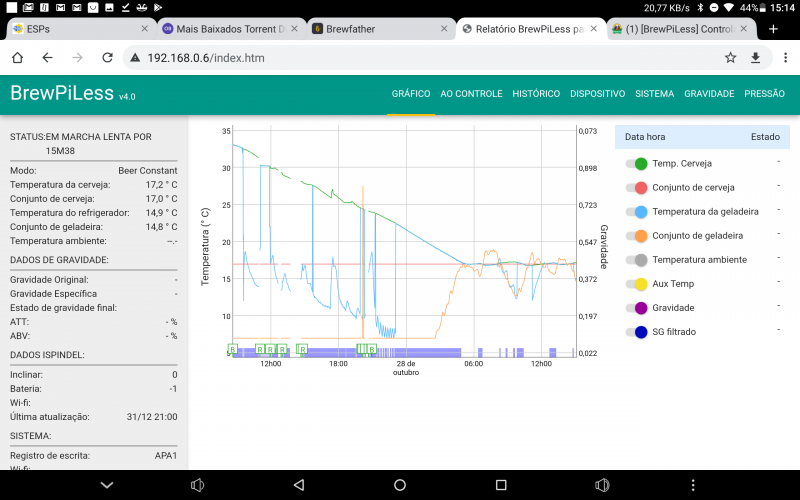Screen dimensions: 800x500
Task: Tap the browser home icon
Action: click(17, 58)
